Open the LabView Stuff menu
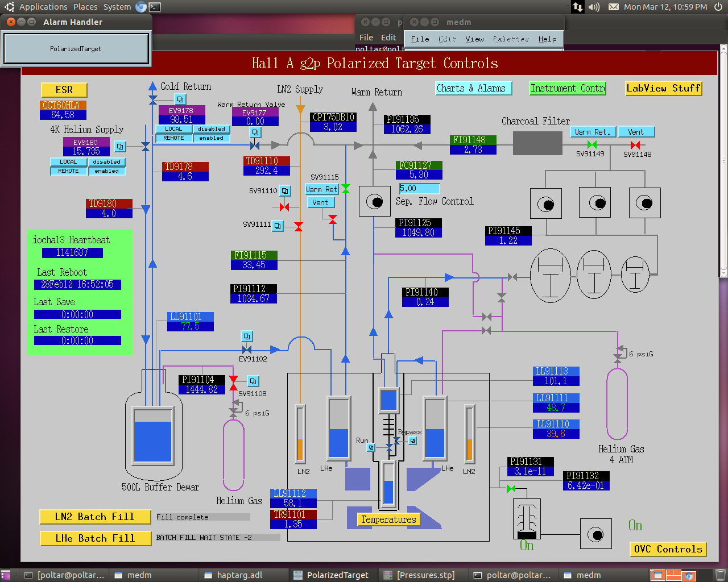Viewport: 728px width, 582px height. 663,88
